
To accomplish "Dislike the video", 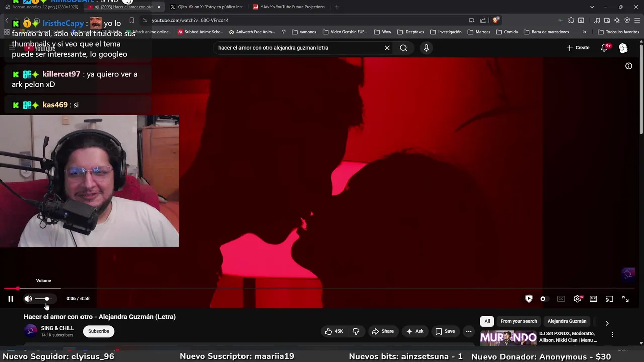I will 356,331.
